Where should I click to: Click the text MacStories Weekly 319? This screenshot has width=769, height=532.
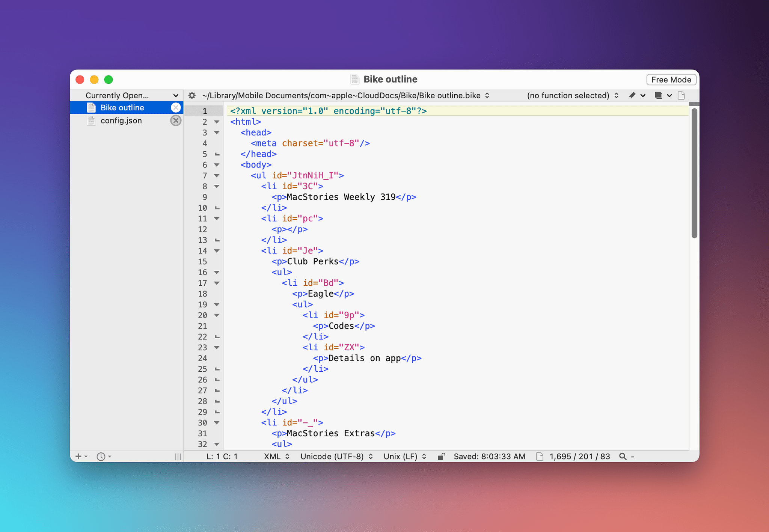341,197
